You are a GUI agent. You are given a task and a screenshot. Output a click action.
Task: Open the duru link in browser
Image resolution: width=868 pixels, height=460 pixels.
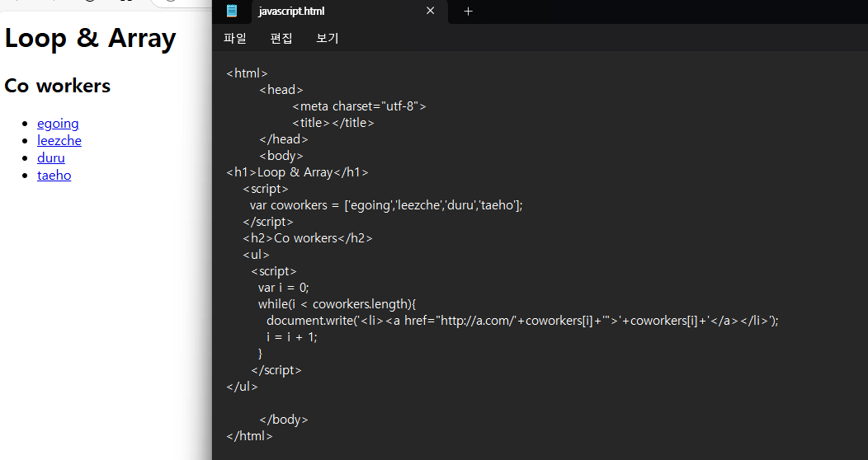click(x=51, y=157)
